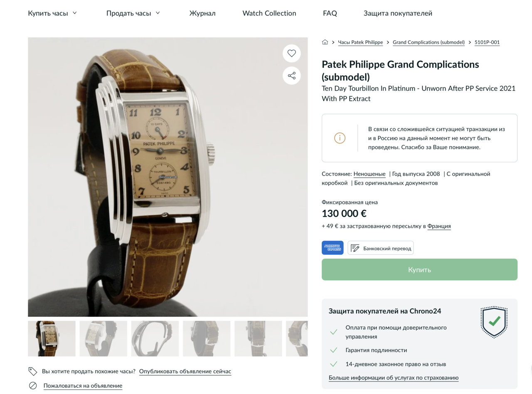Open the Журнал menu item
Screen dimensions: 532x394
pyautogui.click(x=202, y=13)
